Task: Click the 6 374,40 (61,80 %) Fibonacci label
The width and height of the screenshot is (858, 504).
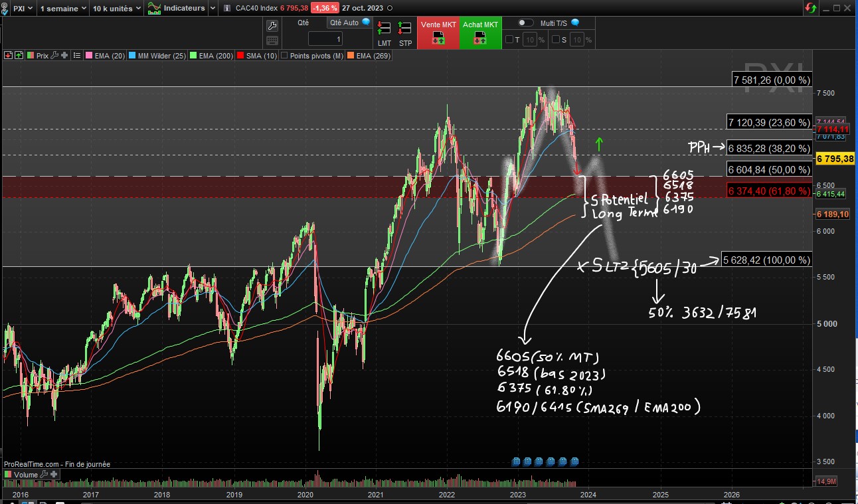Action: (769, 191)
